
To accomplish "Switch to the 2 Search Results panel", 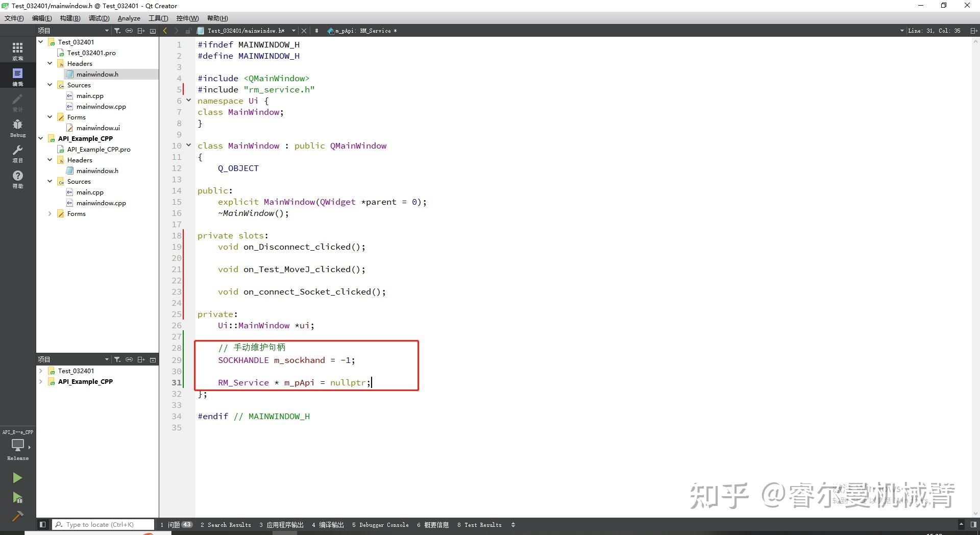I will (x=226, y=524).
